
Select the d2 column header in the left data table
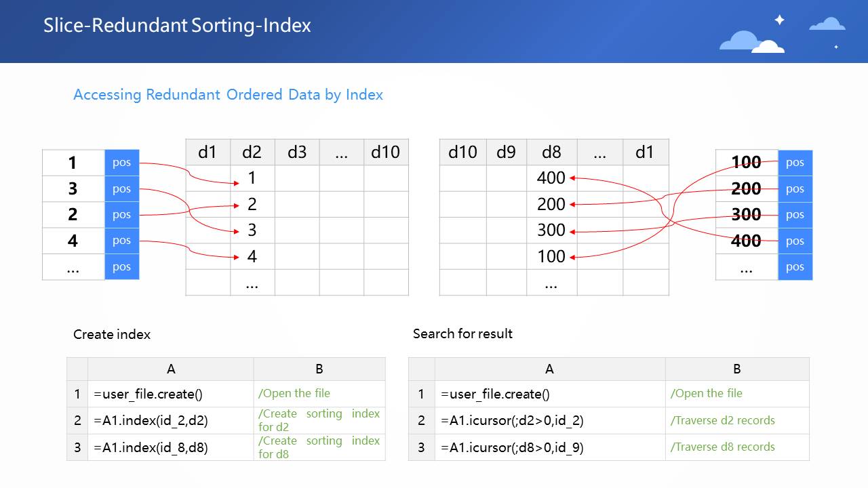[x=252, y=152]
